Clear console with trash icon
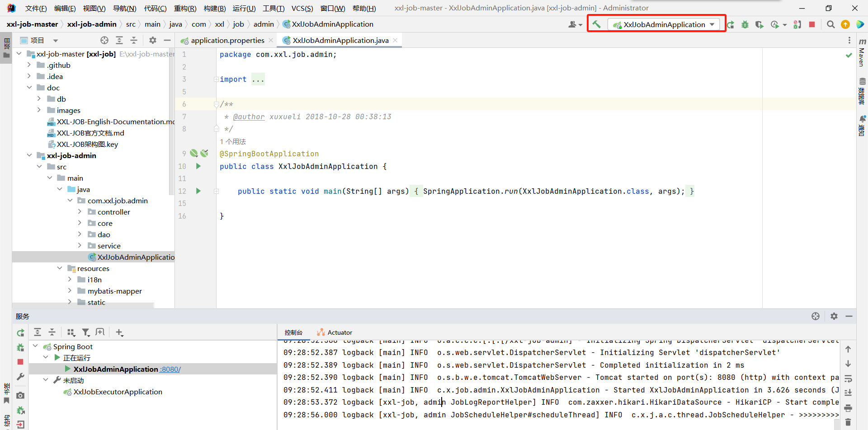Viewport: 868px width, 430px height. point(848,422)
